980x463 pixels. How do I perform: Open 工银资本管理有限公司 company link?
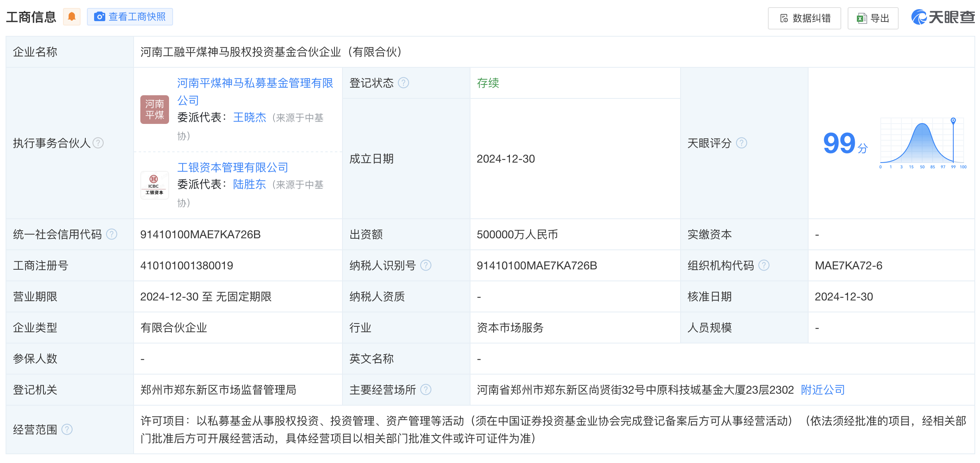click(232, 167)
